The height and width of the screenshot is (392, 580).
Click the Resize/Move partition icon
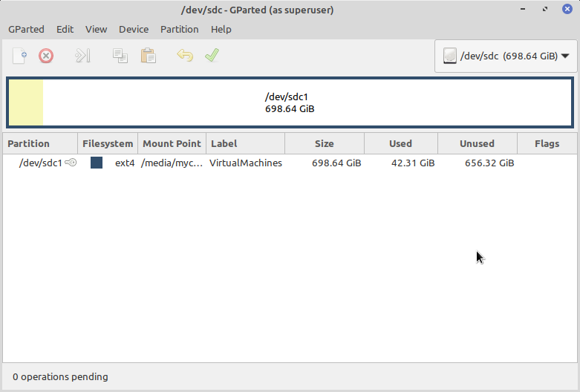82,56
